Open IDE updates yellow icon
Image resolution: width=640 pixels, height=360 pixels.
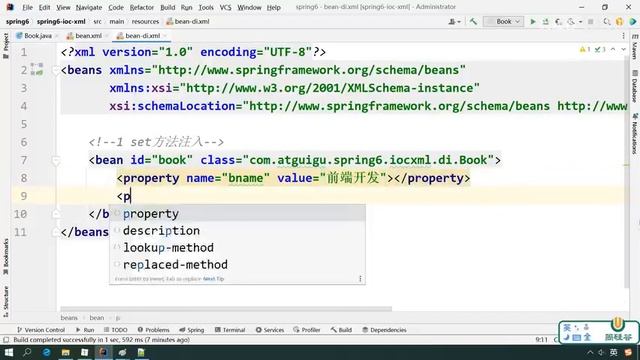point(620,22)
